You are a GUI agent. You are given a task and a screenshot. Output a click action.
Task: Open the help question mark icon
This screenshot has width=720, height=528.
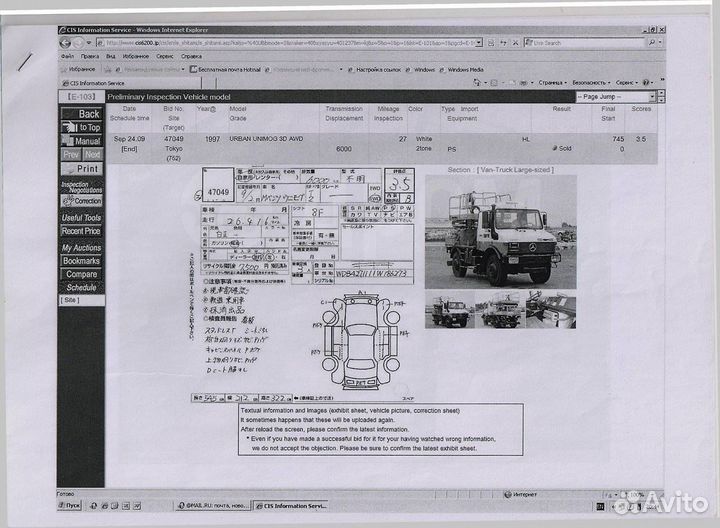coord(646,83)
